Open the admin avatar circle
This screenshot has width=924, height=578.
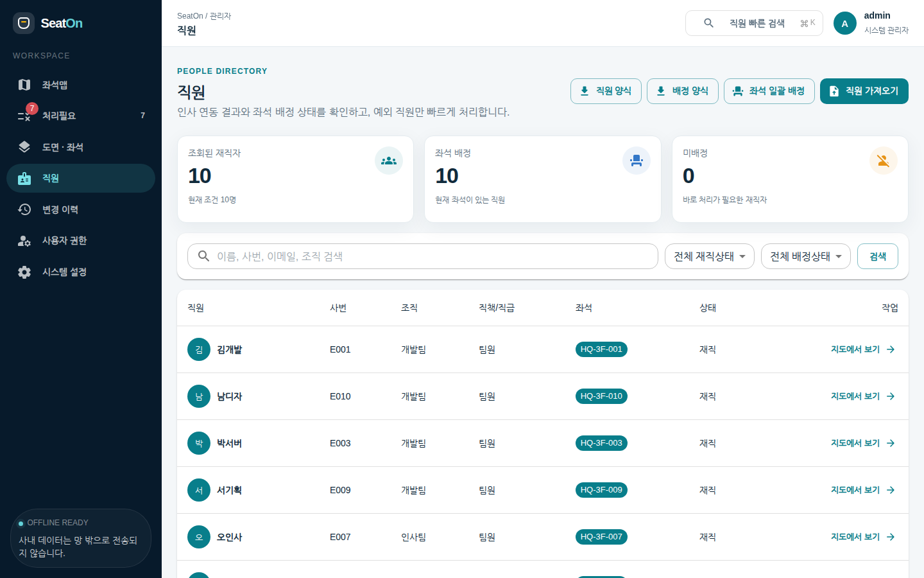click(x=844, y=23)
